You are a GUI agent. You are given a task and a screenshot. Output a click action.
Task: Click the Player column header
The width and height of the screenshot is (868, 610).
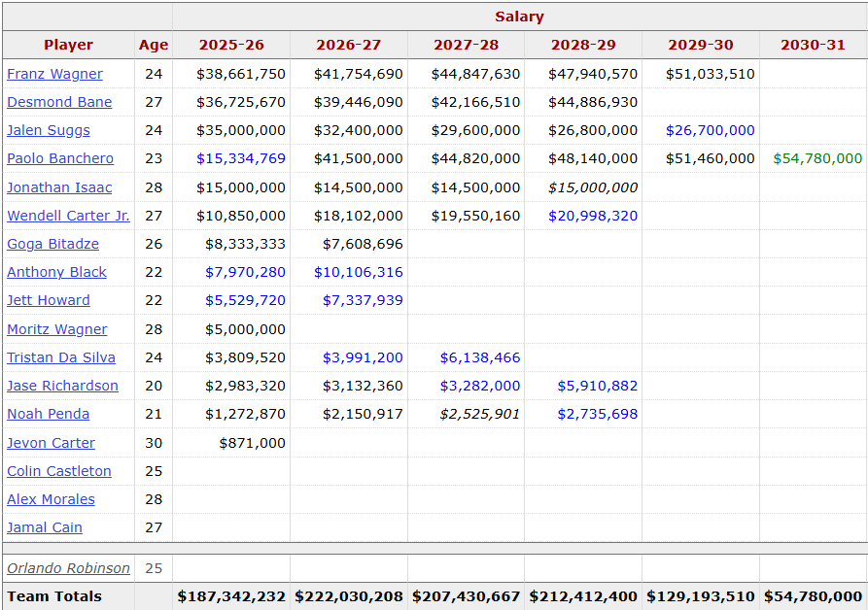pos(68,45)
